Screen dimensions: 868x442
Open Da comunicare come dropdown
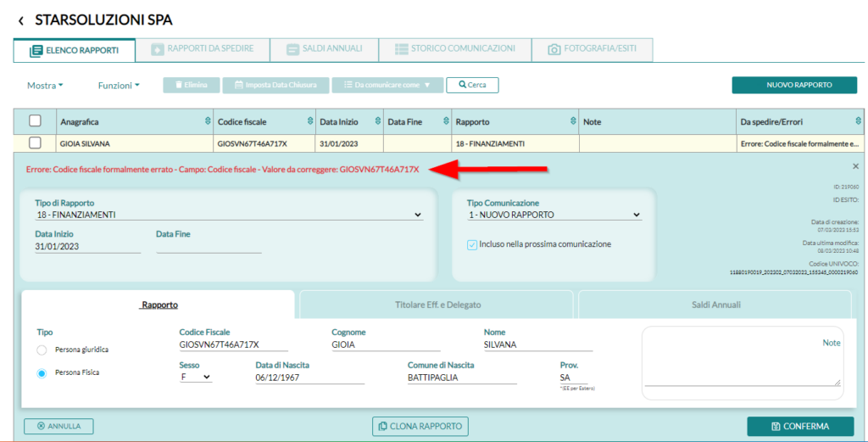(387, 86)
